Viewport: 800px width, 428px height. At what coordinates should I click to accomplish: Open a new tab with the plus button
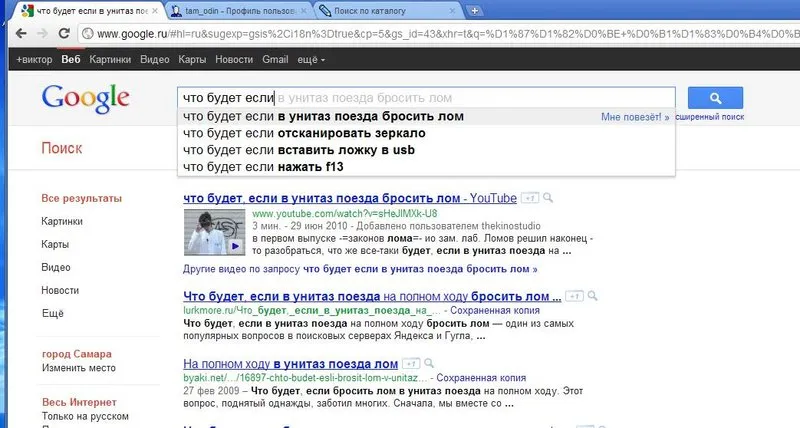[x=474, y=11]
